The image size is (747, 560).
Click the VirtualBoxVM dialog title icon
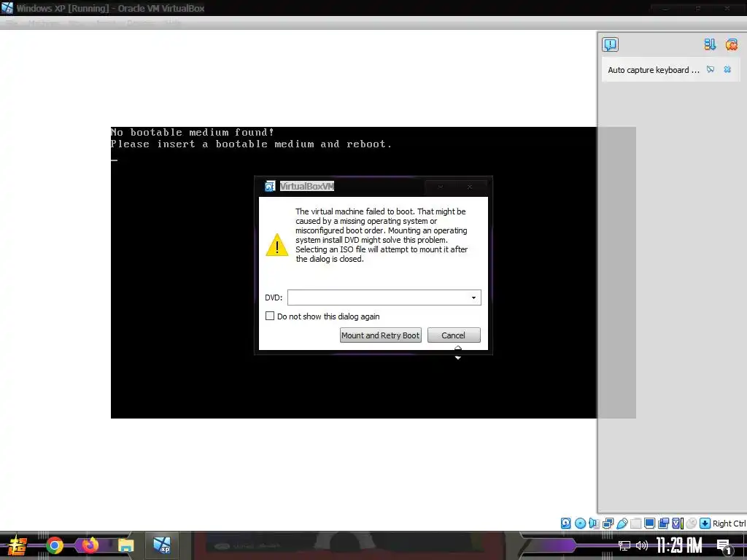click(x=270, y=186)
